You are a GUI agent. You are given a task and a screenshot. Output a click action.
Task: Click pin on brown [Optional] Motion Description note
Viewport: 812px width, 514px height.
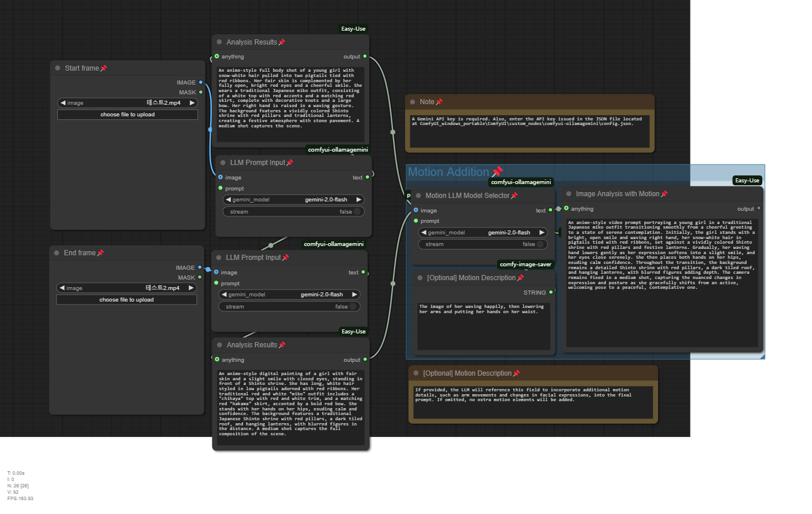click(x=516, y=373)
